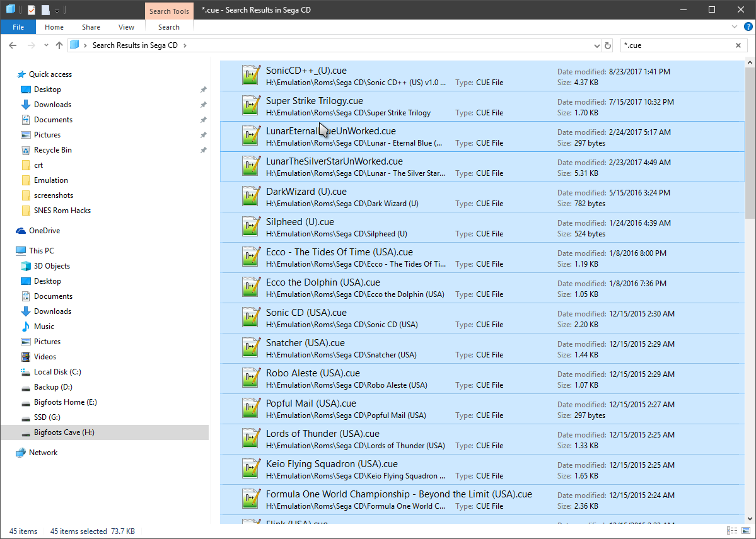Open the Search ribbon tab
This screenshot has width=756, height=539.
[169, 27]
